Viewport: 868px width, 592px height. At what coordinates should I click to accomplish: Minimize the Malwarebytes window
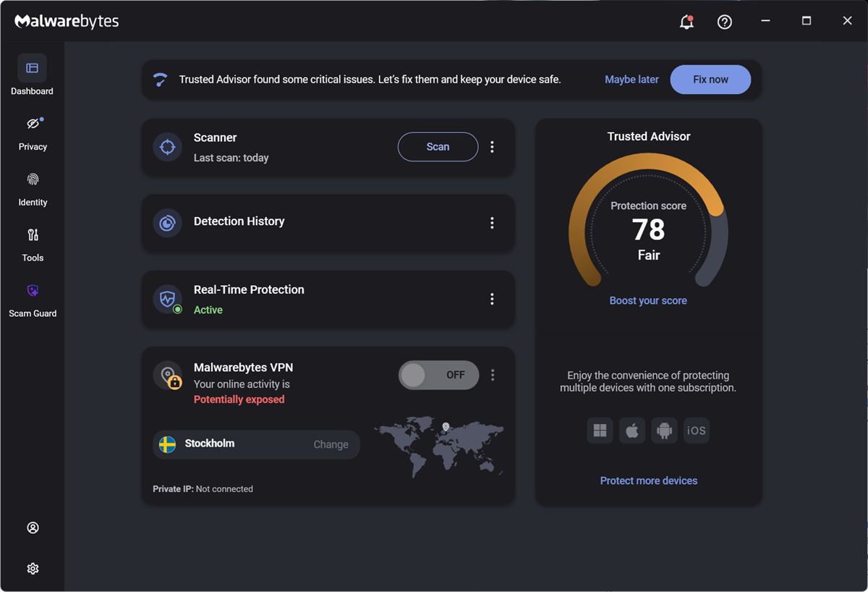tap(765, 21)
